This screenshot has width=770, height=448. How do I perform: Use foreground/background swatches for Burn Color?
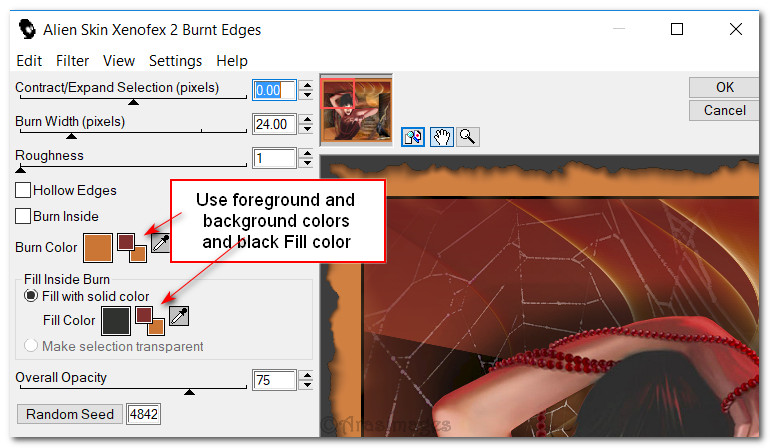(132, 248)
